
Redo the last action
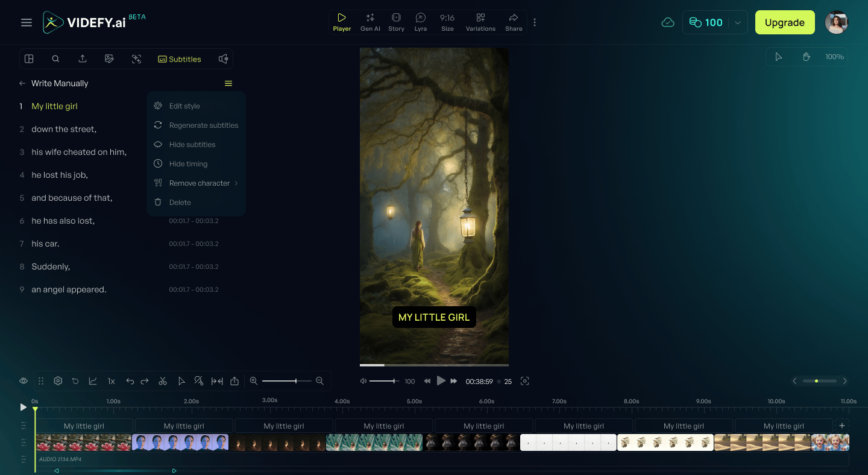coord(145,381)
